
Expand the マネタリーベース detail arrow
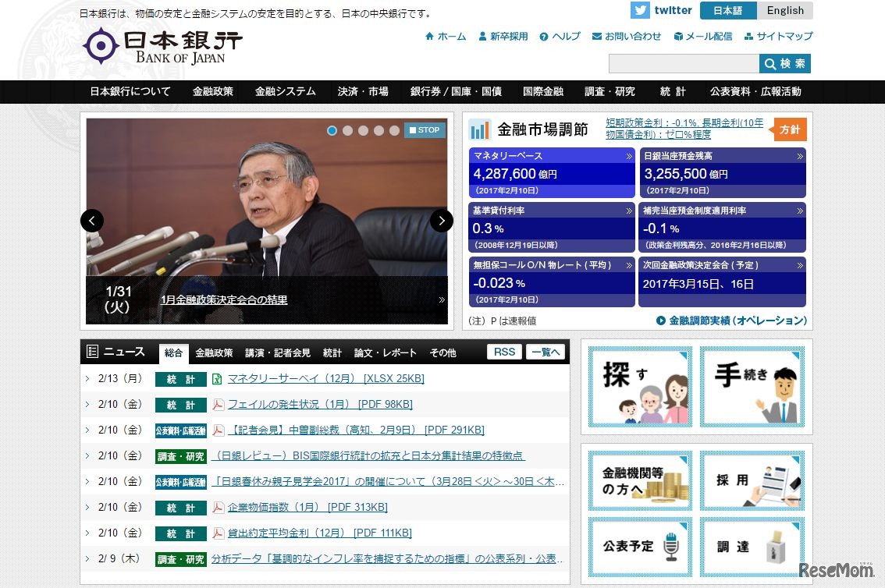[x=629, y=157]
